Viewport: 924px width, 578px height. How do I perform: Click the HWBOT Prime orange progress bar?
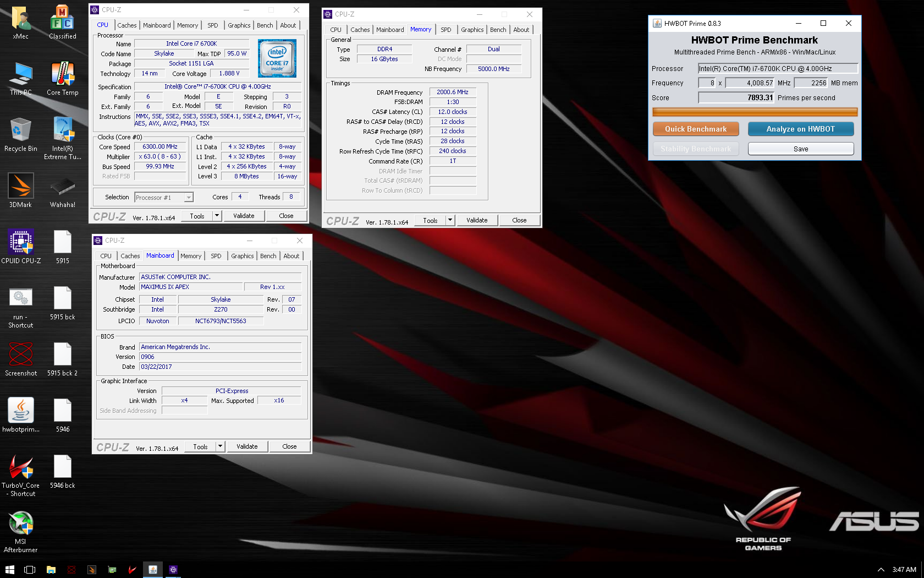755,112
